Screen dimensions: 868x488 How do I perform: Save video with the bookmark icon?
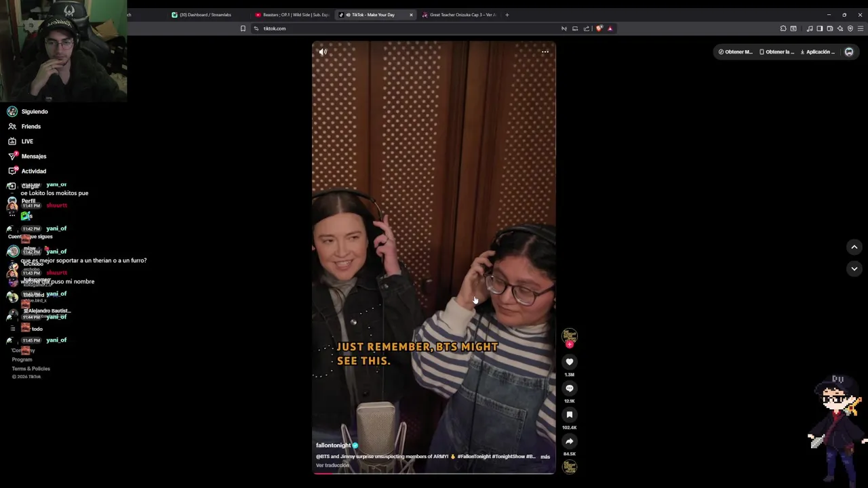click(570, 415)
